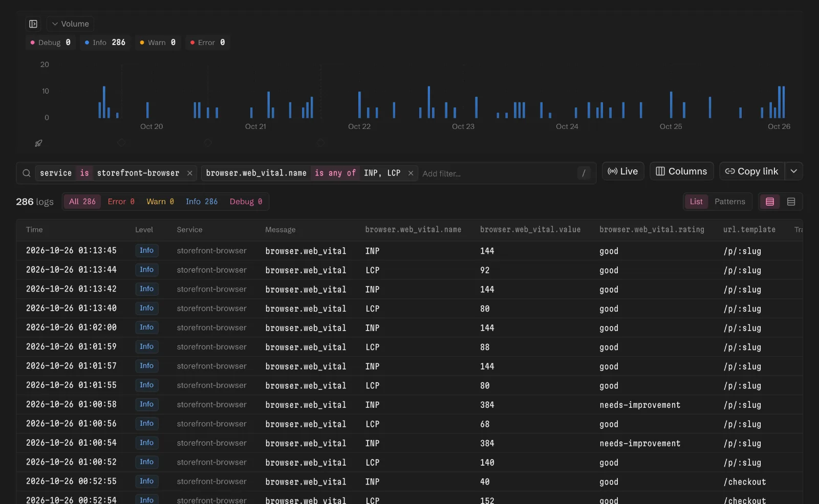This screenshot has height=504, width=819.
Task: Click the 'is any of' filter operator
Action: pyautogui.click(x=335, y=173)
